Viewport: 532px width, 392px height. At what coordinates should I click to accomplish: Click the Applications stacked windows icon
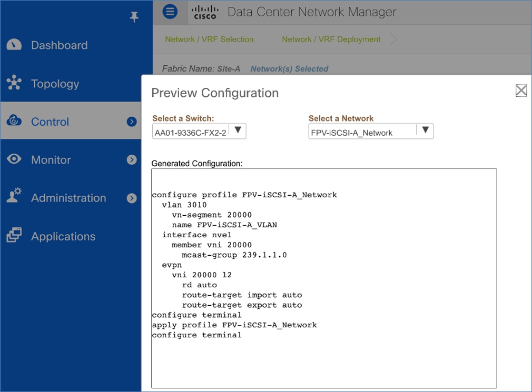[x=14, y=235]
